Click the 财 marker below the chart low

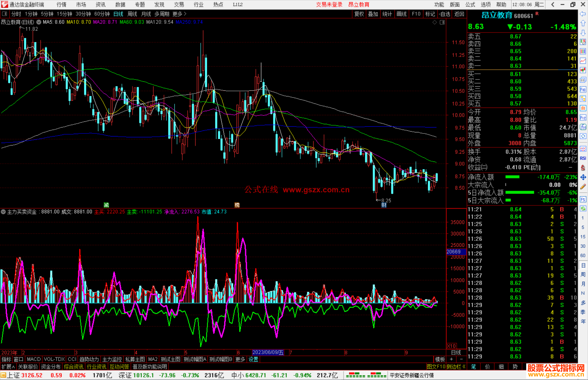point(384,205)
